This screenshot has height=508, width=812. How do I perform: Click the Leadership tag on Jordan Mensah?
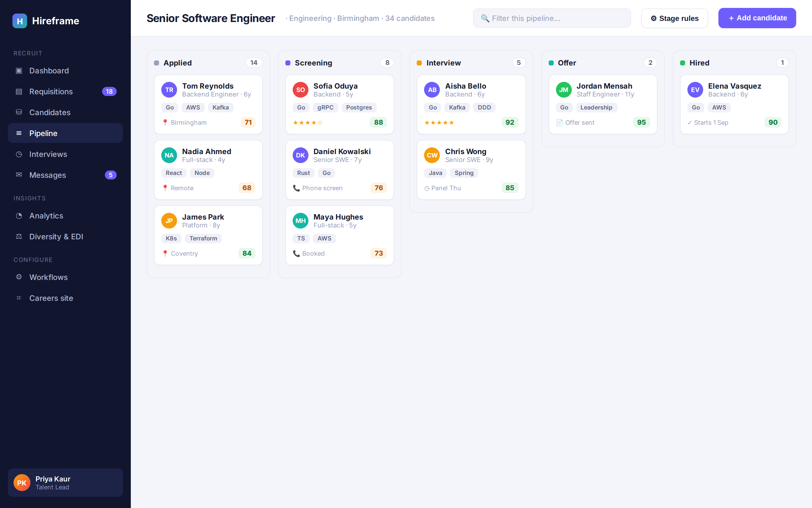[596, 108]
